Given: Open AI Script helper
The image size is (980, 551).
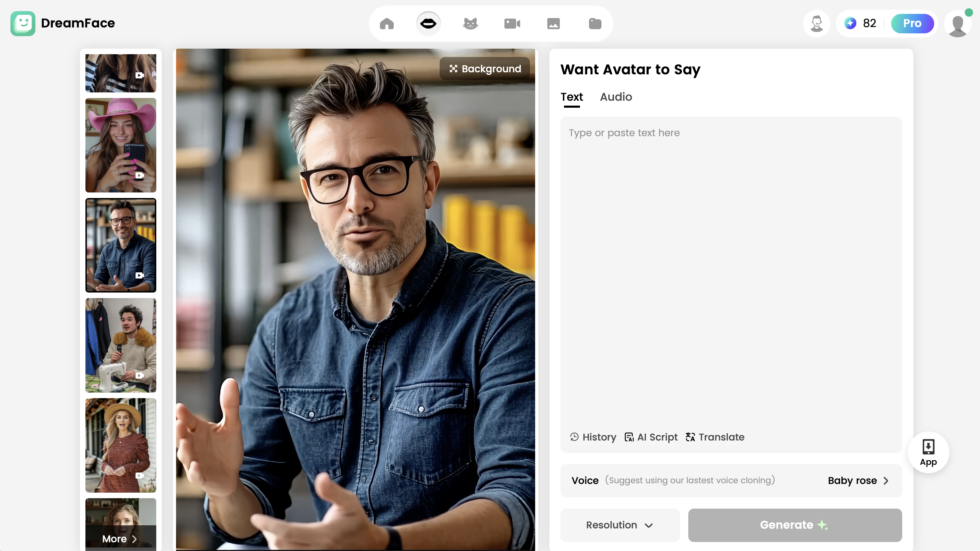Looking at the screenshot, I should [x=651, y=437].
